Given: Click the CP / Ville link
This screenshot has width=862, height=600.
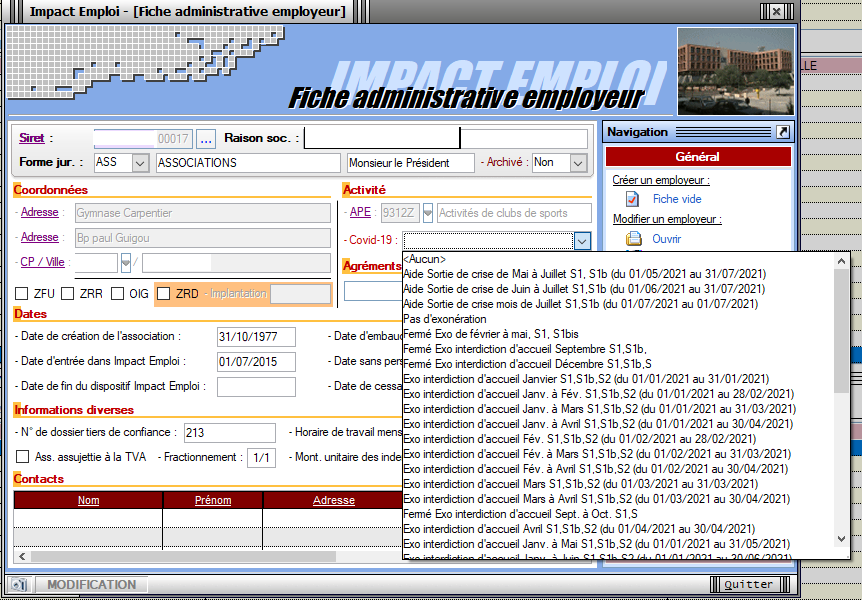Looking at the screenshot, I should tap(42, 262).
